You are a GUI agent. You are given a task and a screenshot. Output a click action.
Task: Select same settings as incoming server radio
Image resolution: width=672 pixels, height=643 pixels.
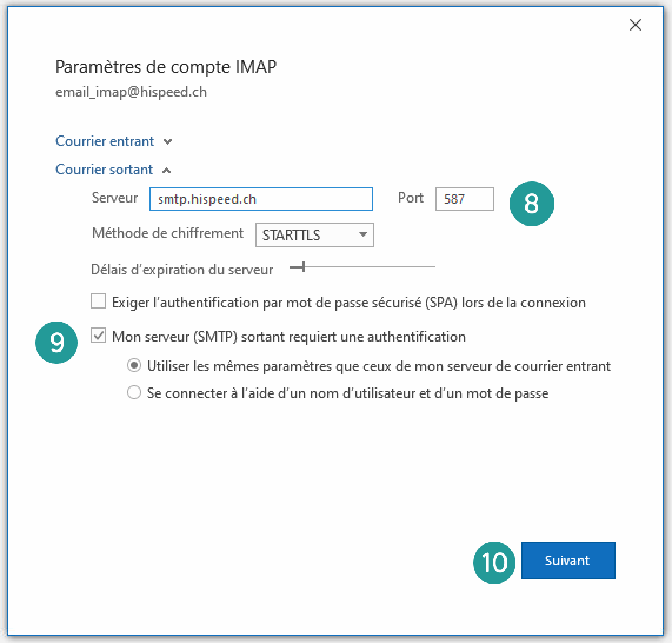134,366
